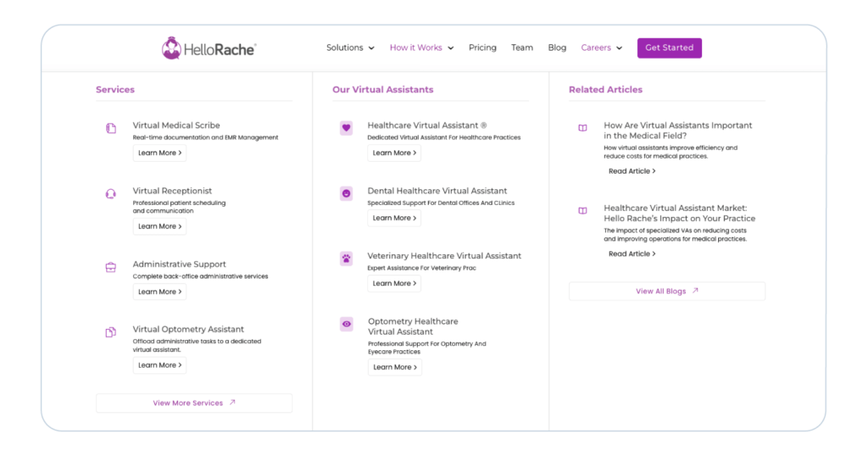Learn More about Virtual Optometry Assistant
The width and height of the screenshot is (868, 456).
click(x=159, y=365)
